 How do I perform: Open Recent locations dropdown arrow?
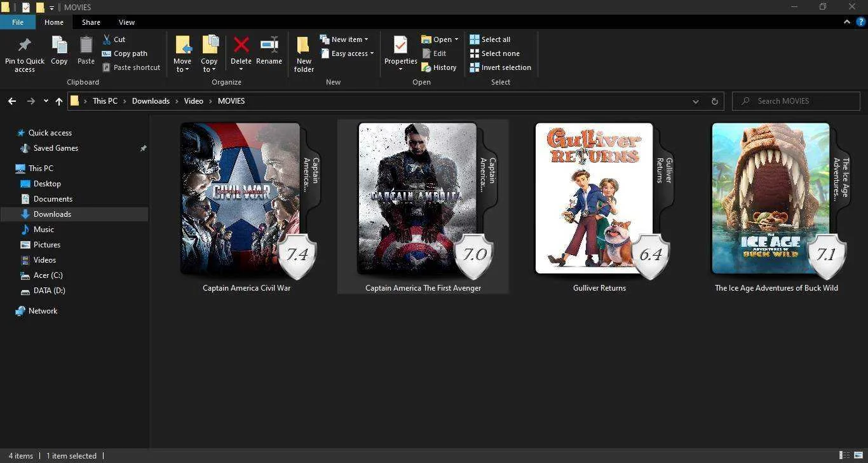point(46,101)
